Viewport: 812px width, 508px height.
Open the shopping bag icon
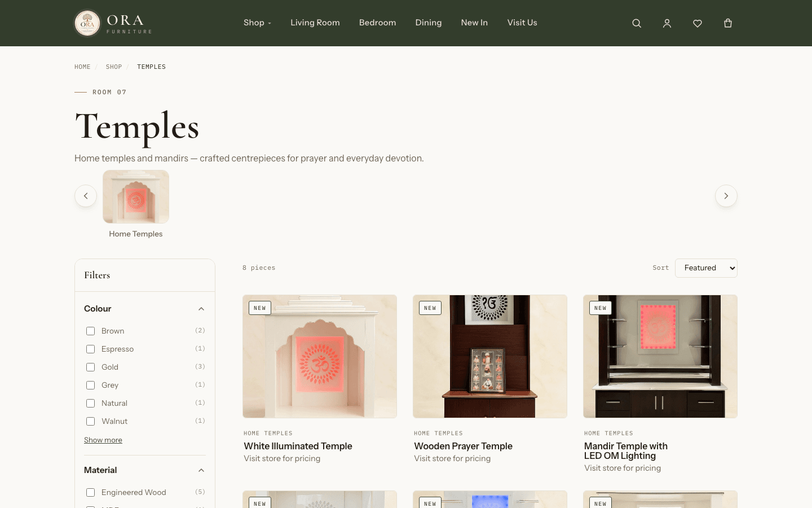click(728, 23)
